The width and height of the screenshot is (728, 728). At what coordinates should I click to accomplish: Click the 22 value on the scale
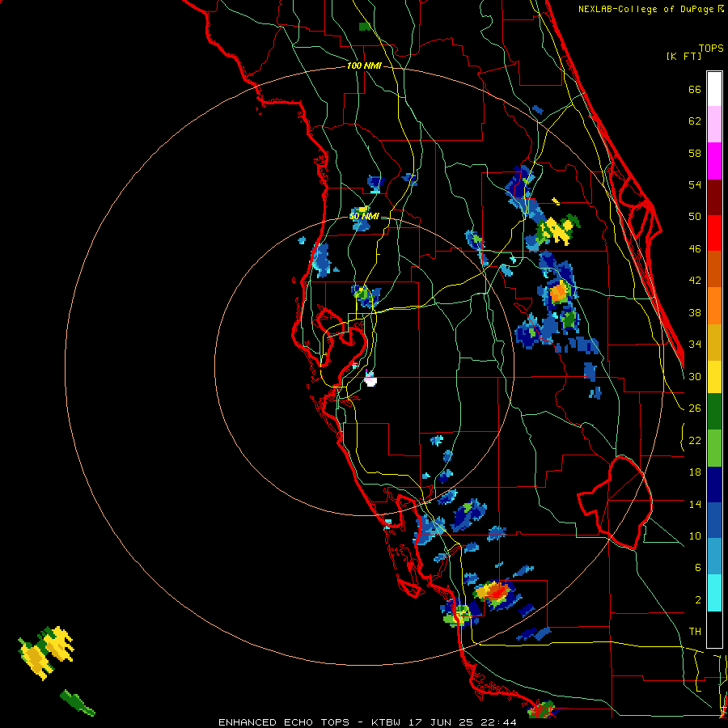(x=695, y=441)
